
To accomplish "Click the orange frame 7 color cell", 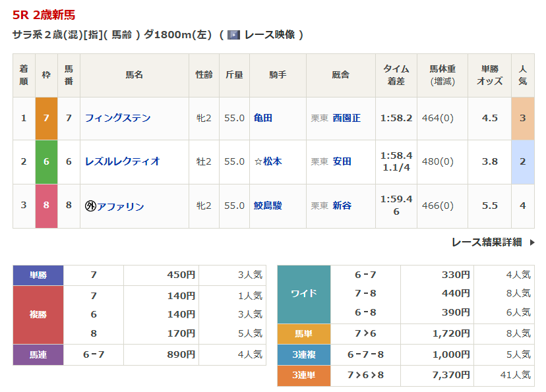I will coord(46,118).
